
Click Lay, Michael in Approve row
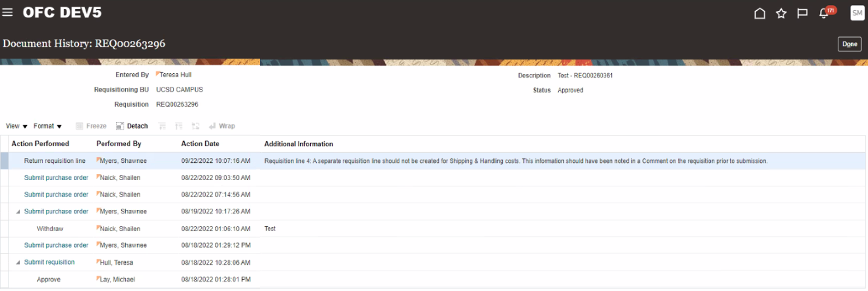click(117, 279)
